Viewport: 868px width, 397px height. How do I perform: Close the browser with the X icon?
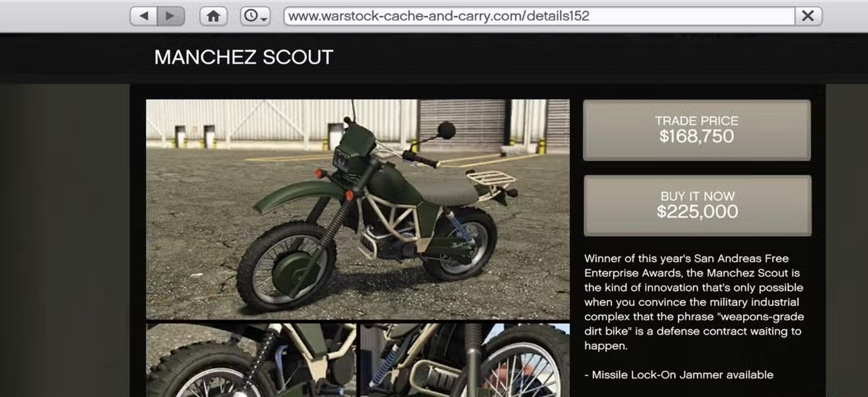[808, 16]
